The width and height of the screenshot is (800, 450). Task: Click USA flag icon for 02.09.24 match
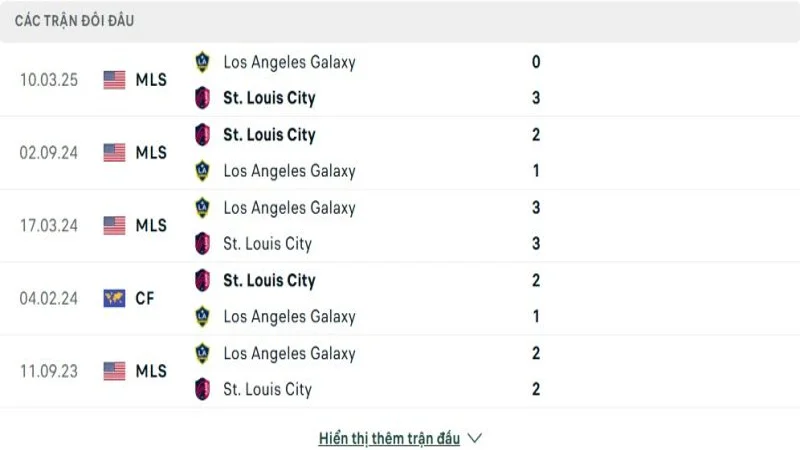(114, 153)
